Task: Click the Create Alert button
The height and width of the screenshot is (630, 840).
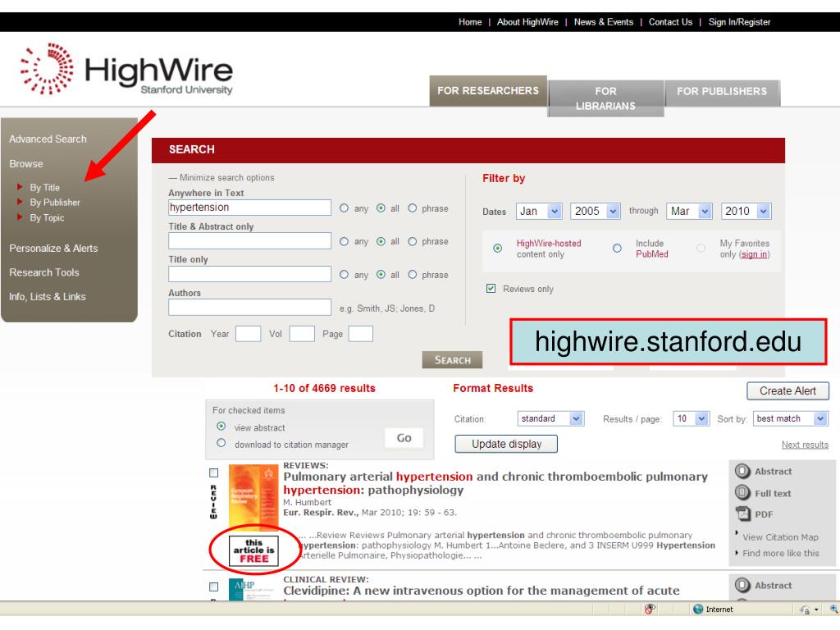Action: tap(787, 390)
